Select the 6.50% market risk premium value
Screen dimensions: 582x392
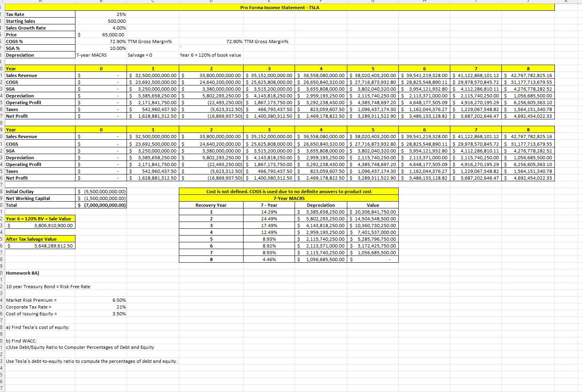[101, 300]
